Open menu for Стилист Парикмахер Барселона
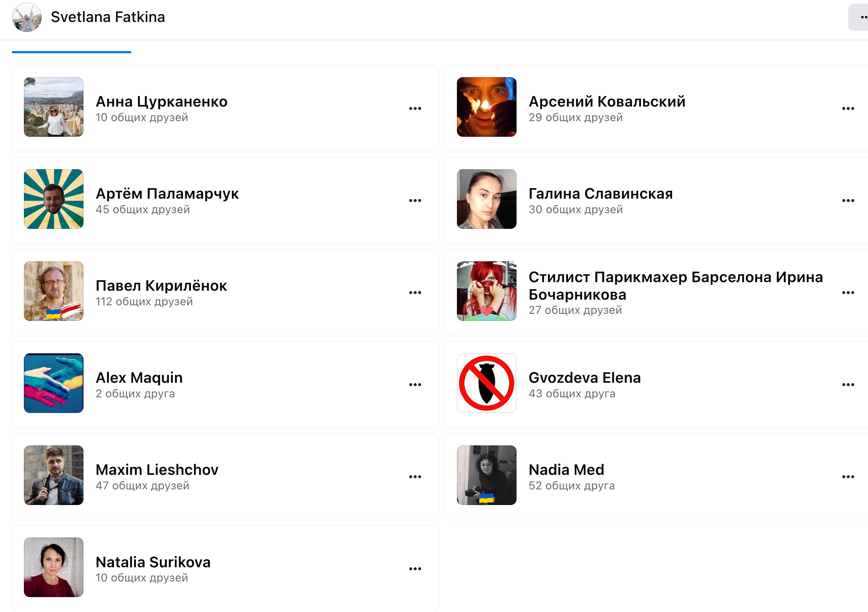 848,293
